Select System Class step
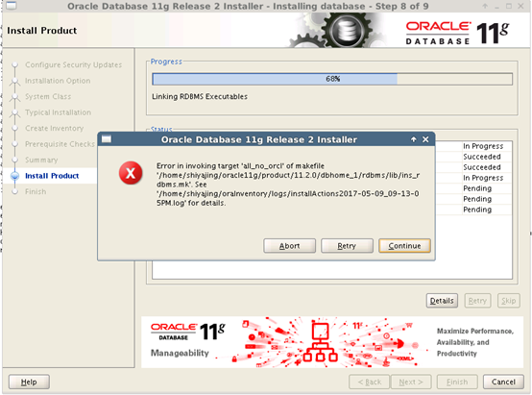Viewport: 532px width, 395px height. point(48,96)
